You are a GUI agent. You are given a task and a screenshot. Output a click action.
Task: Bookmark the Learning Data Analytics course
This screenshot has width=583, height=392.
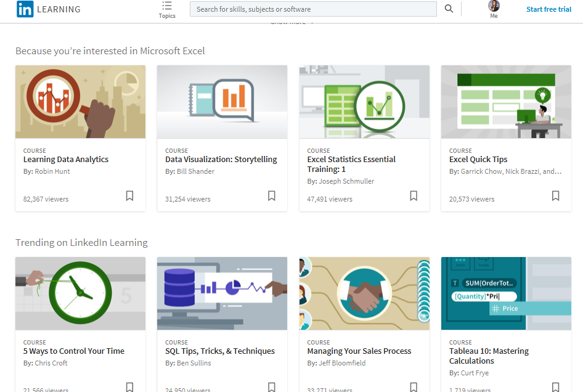[x=129, y=196]
